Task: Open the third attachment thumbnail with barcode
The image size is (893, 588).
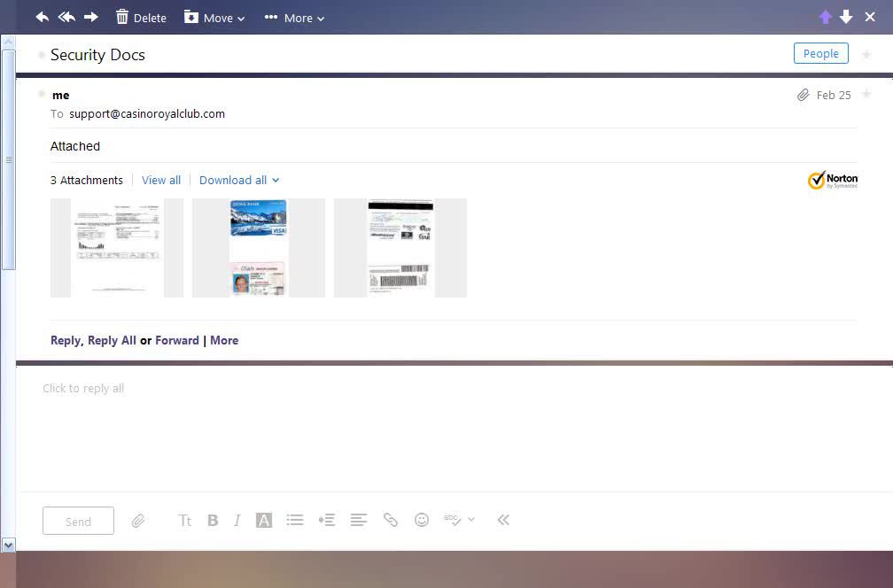Action: [x=400, y=248]
